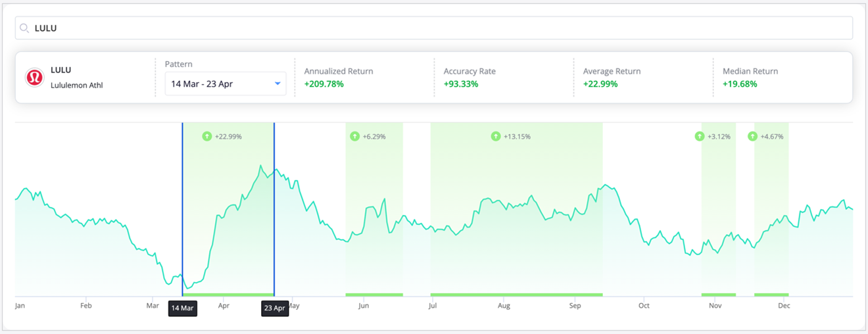868x334 pixels.
Task: Click the Lululemon logo icon
Action: [34, 78]
